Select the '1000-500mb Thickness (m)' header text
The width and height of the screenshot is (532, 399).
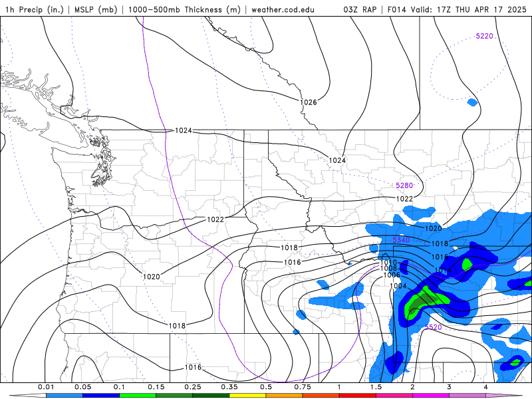(184, 9)
